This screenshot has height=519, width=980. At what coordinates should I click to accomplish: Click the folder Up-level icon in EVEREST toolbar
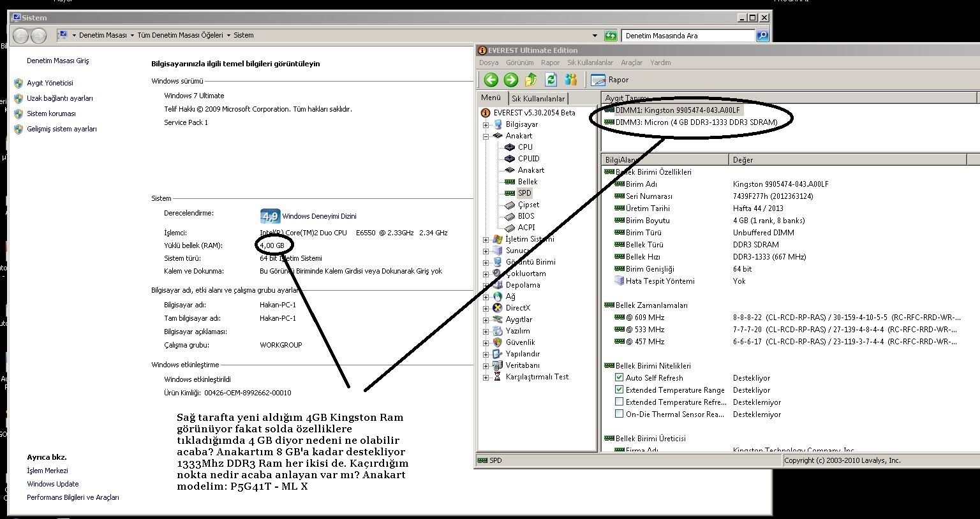click(531, 80)
